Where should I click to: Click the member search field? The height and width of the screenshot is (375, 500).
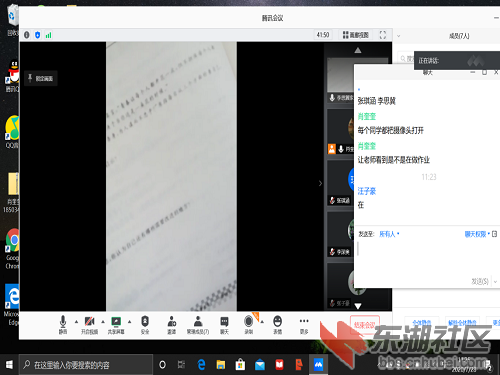[406, 59]
